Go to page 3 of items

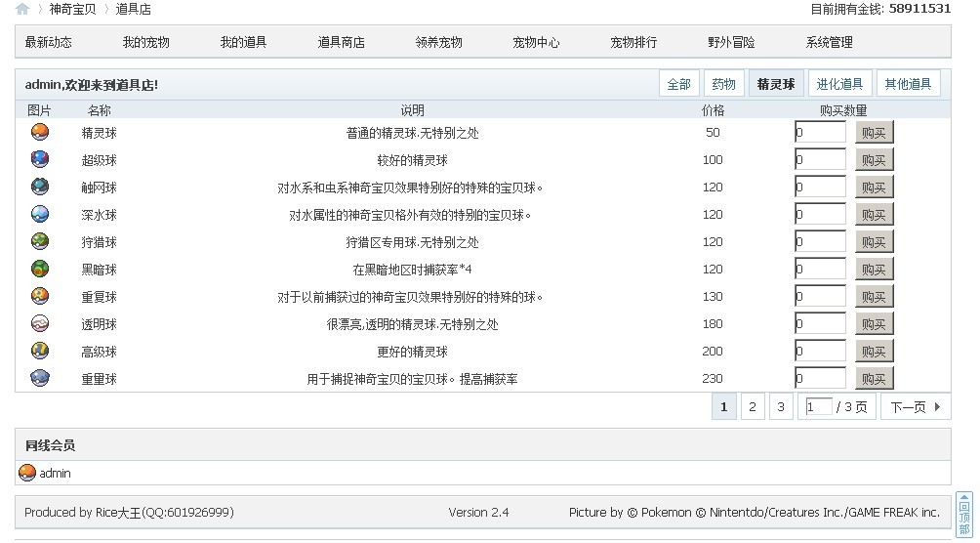point(781,406)
